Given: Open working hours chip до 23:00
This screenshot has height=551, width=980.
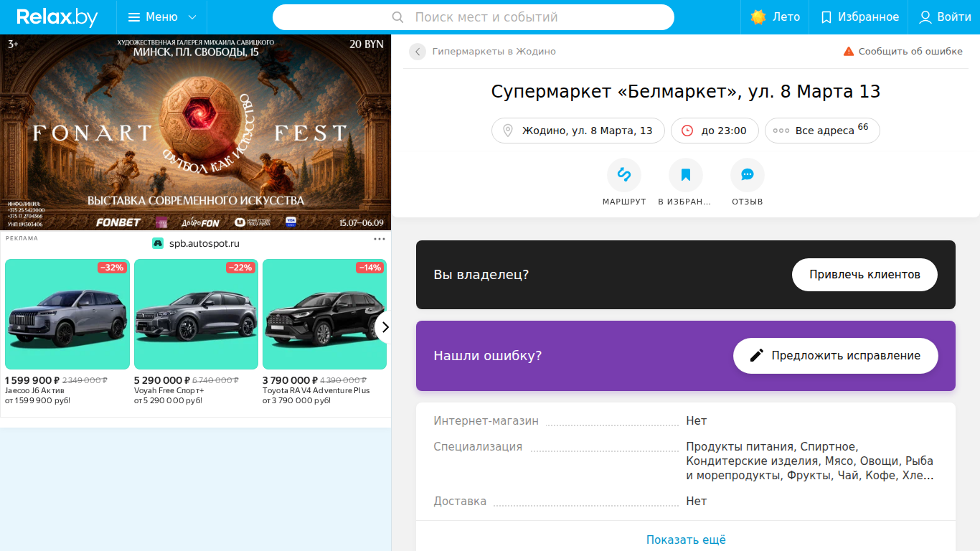Looking at the screenshot, I should tap(715, 131).
